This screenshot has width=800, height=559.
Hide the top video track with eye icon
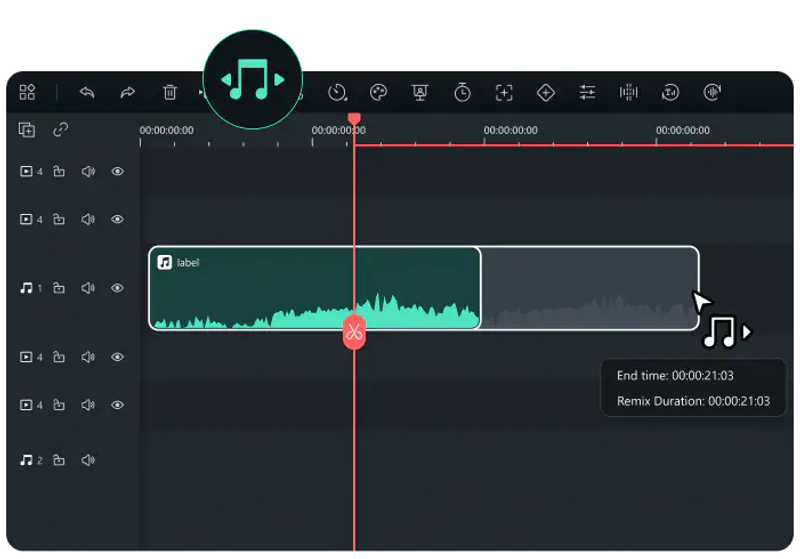tap(117, 171)
